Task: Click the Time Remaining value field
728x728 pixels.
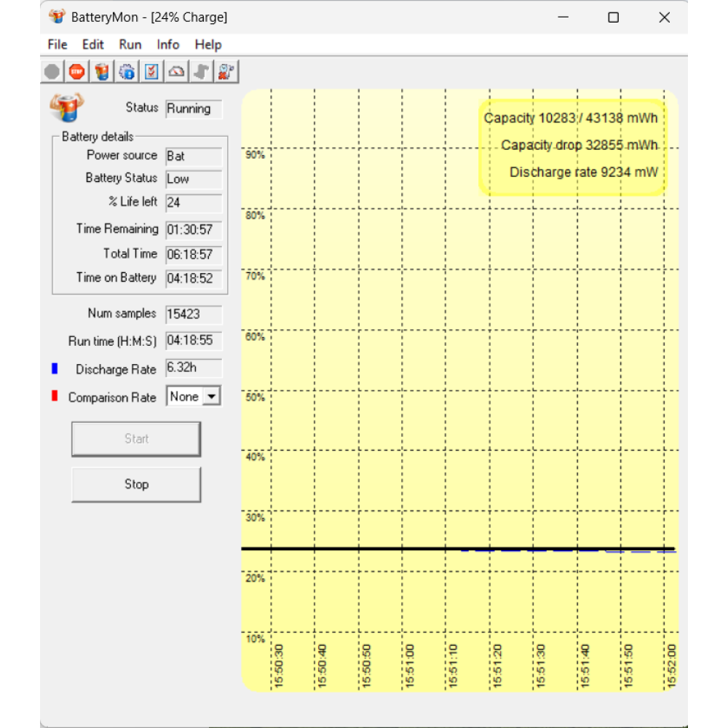Action: click(x=193, y=230)
